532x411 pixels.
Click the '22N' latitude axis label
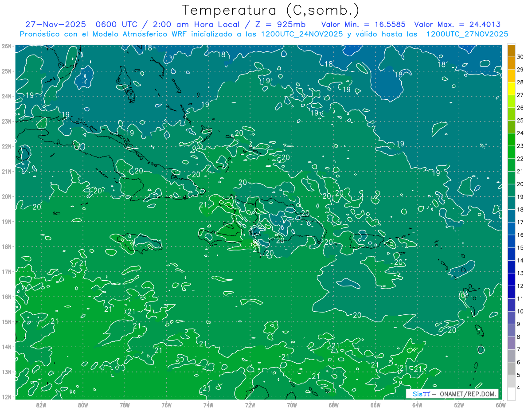[x=7, y=146]
